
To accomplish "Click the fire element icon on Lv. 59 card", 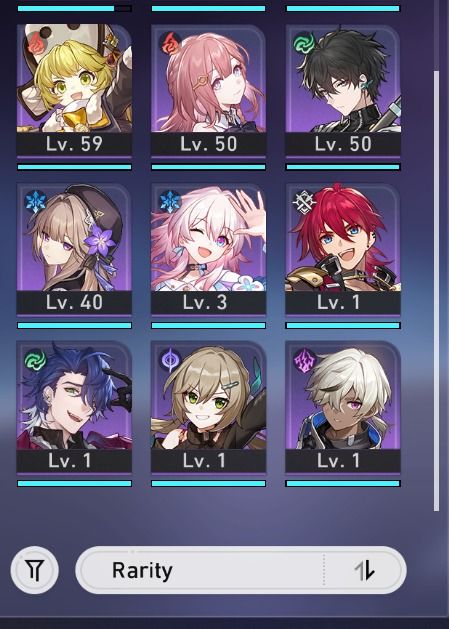I will (37, 46).
